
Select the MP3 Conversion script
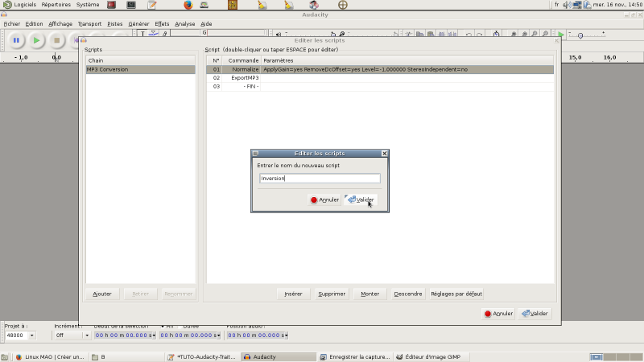point(140,69)
